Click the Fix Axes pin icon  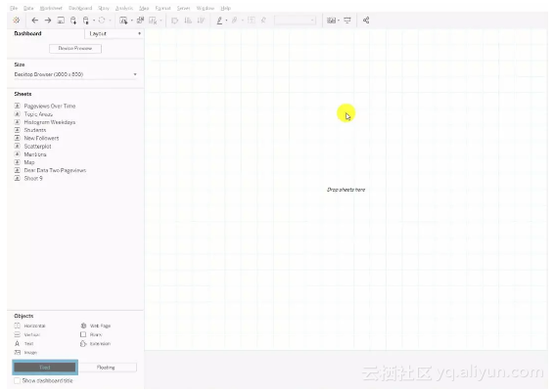[263, 21]
